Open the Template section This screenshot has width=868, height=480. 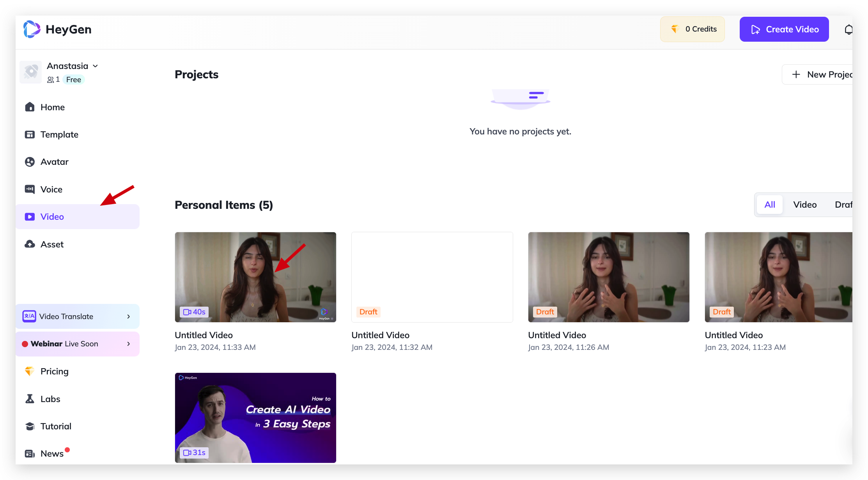[59, 134]
